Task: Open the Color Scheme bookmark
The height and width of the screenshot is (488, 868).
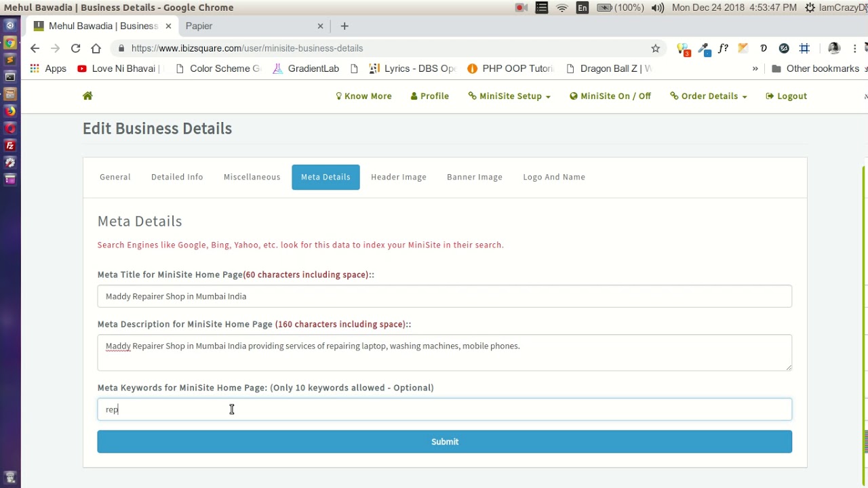Action: pyautogui.click(x=218, y=68)
